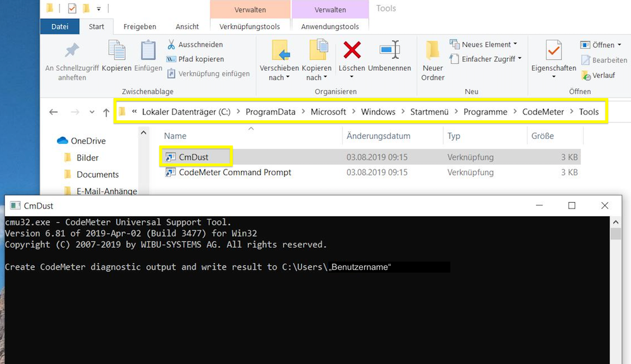The image size is (631, 364).
Task: Select Ausschneiden scissors option
Action: tap(195, 44)
